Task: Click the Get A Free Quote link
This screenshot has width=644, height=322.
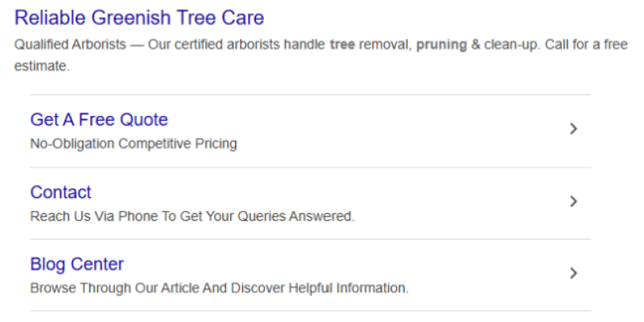Action: pos(99,120)
